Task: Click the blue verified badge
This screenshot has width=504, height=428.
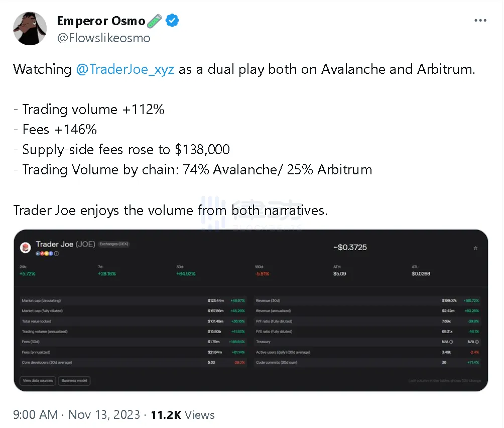Action: tap(172, 21)
